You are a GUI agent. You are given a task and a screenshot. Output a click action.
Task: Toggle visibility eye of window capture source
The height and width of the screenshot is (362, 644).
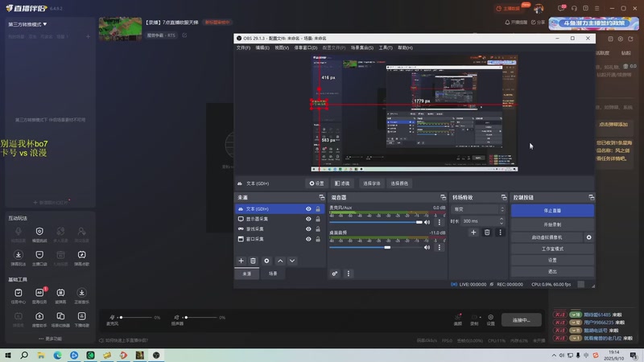click(x=308, y=239)
